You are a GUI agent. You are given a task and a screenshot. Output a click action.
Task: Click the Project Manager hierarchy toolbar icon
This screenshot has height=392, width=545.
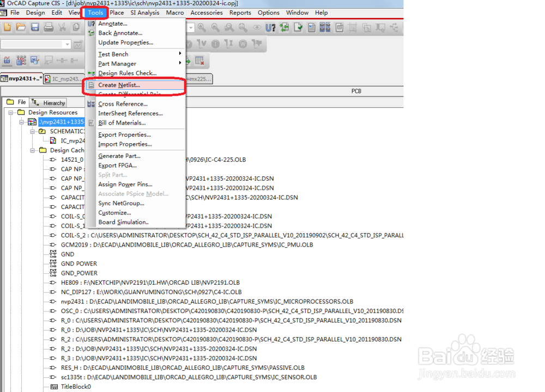394,27
